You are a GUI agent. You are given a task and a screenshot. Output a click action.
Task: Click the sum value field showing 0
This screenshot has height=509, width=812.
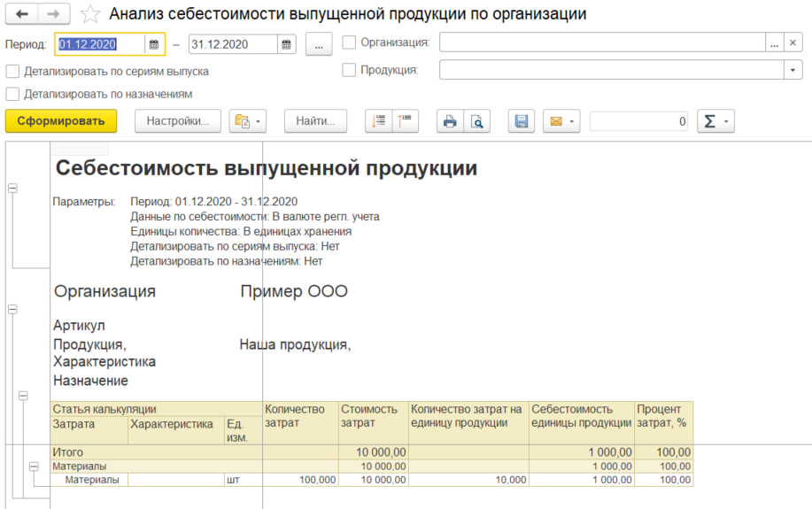coord(639,121)
